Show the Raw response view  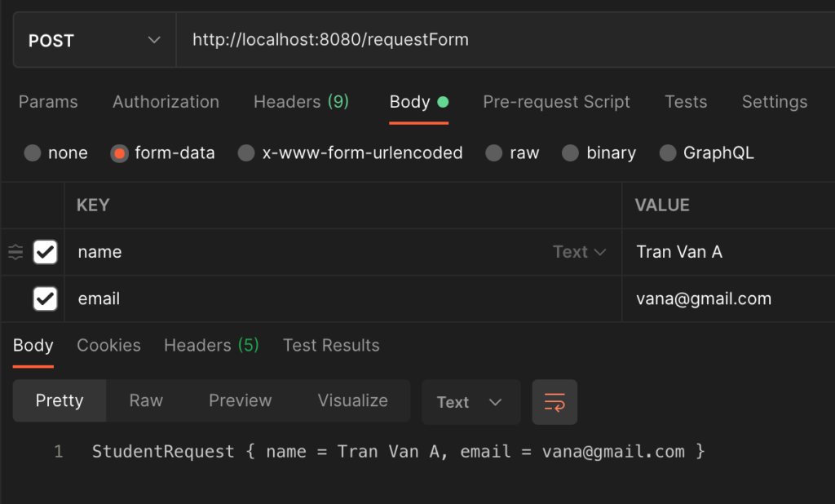[146, 400]
